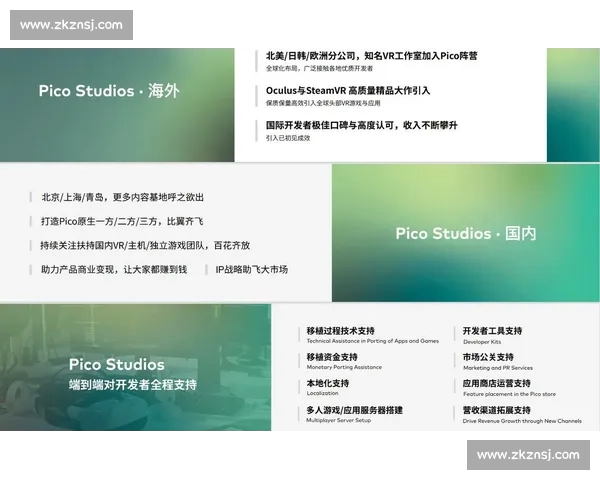
Task: Select the heading "市场公关支持"
Action: (488, 357)
